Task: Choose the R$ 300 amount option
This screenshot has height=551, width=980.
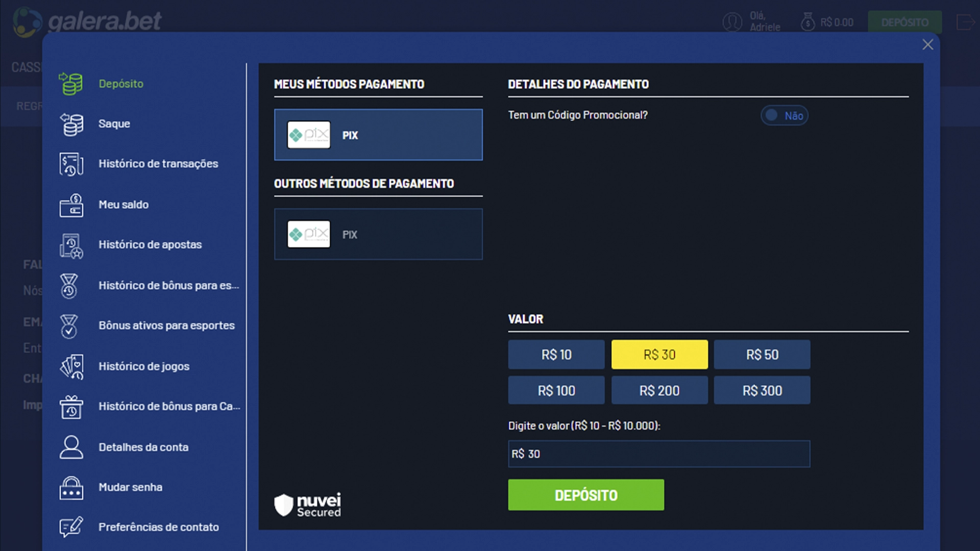Action: 762,391
